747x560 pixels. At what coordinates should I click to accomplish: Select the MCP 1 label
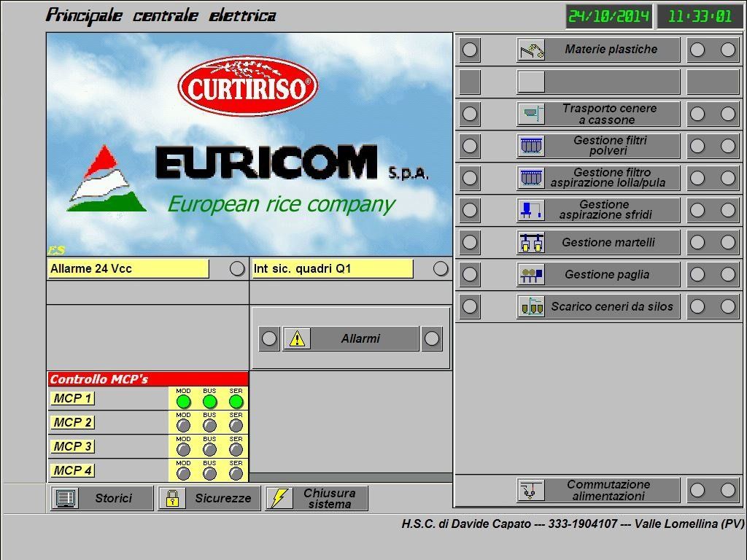(x=72, y=398)
